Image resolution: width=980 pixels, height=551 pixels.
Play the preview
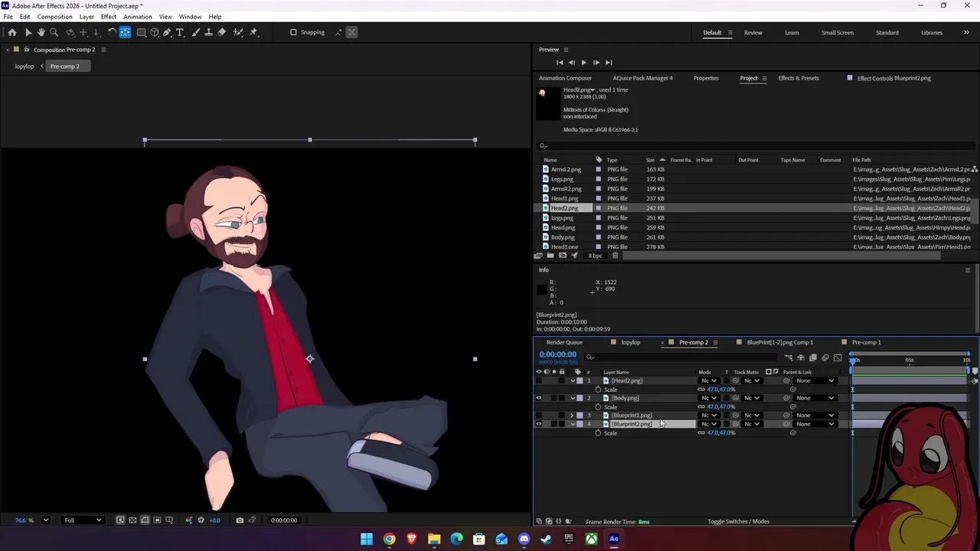583,62
